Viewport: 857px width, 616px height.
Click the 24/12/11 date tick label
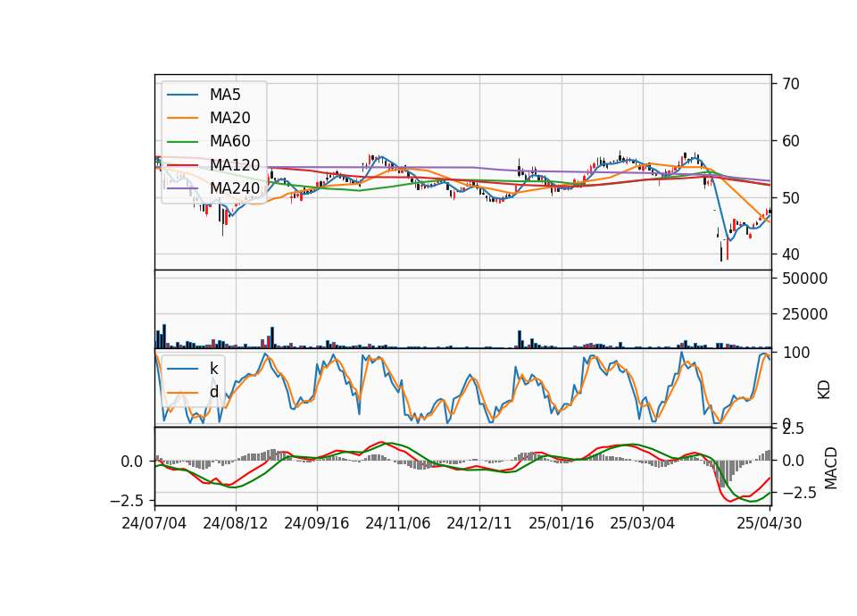(x=479, y=523)
